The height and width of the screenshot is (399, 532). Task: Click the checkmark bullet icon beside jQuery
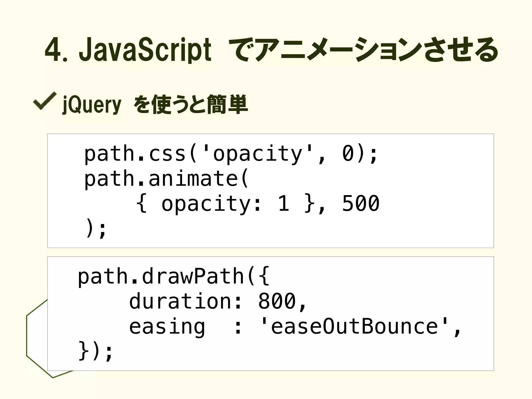point(45,101)
